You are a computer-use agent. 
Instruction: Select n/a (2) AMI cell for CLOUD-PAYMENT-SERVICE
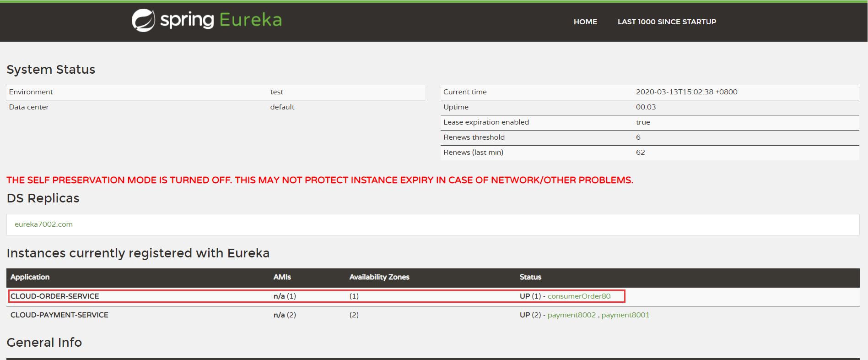coord(285,315)
